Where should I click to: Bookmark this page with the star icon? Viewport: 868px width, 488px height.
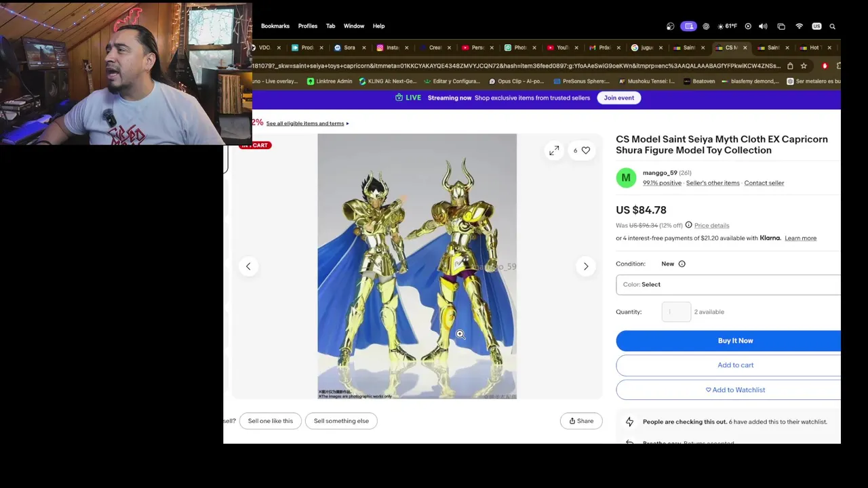(x=804, y=66)
